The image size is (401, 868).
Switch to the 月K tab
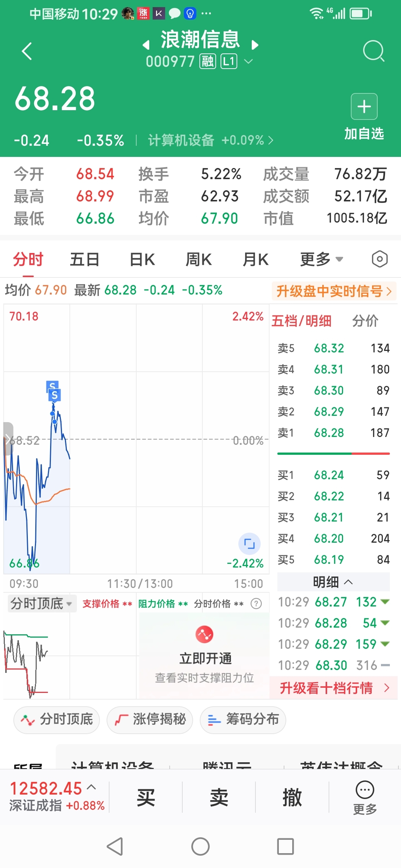pos(255,259)
